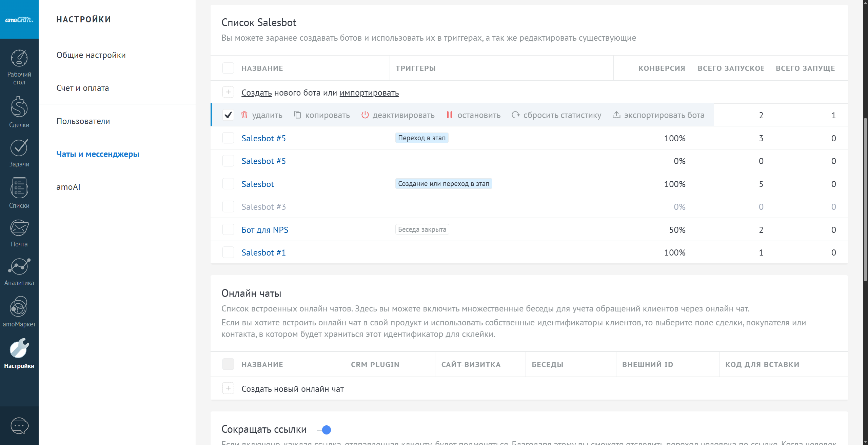This screenshot has height=445, width=868.
Task: Click the page vertical scrollbar
Action: (865, 200)
